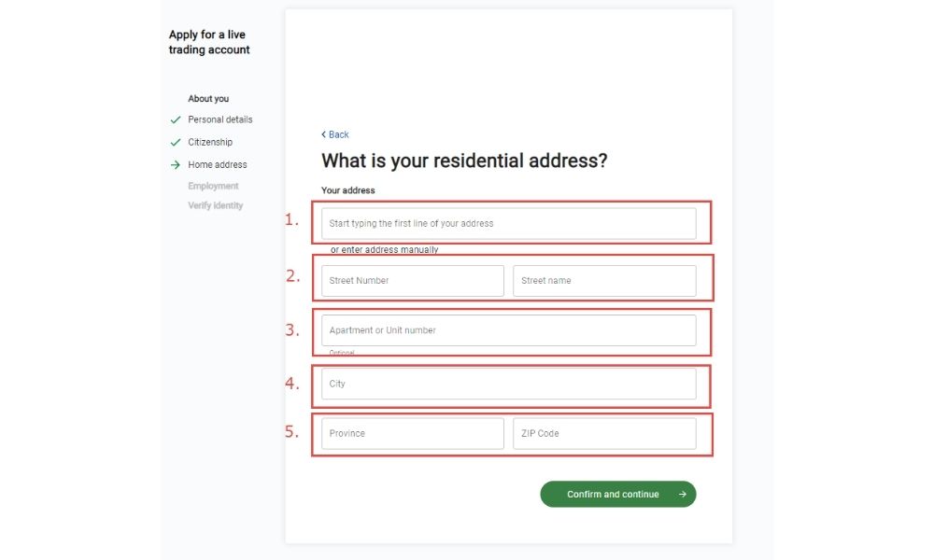Viewport: 934px width, 560px height.
Task: Click the City input field
Action: (x=508, y=384)
